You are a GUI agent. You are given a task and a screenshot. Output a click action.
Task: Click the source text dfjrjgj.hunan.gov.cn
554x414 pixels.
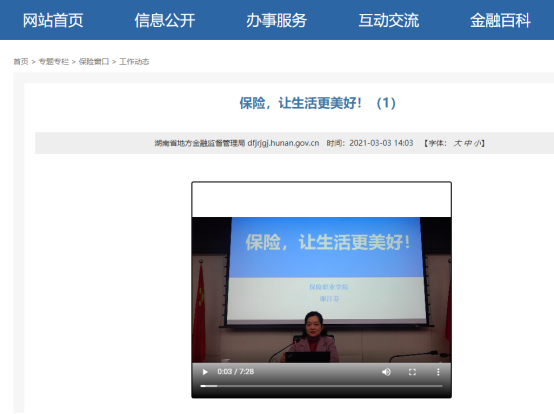pyautogui.click(x=283, y=143)
